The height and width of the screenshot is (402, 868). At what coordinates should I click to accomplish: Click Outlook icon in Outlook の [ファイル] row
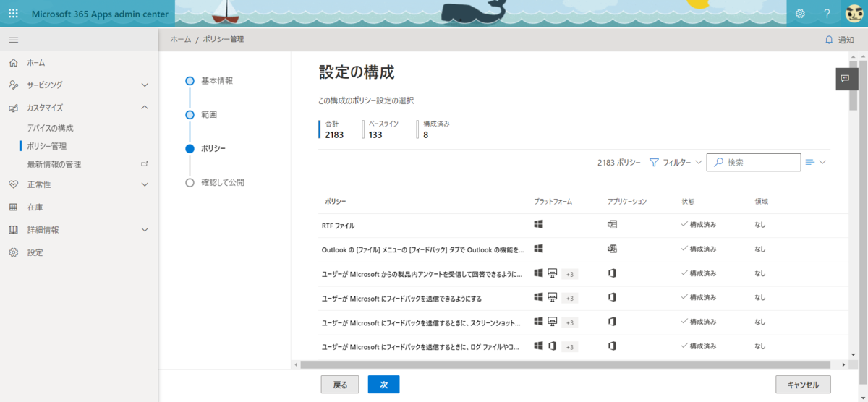tap(612, 249)
